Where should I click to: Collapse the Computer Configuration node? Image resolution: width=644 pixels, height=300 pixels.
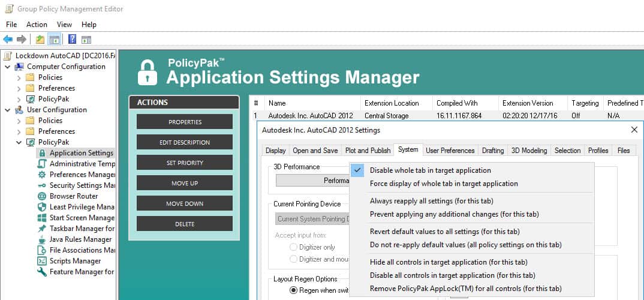coord(8,67)
